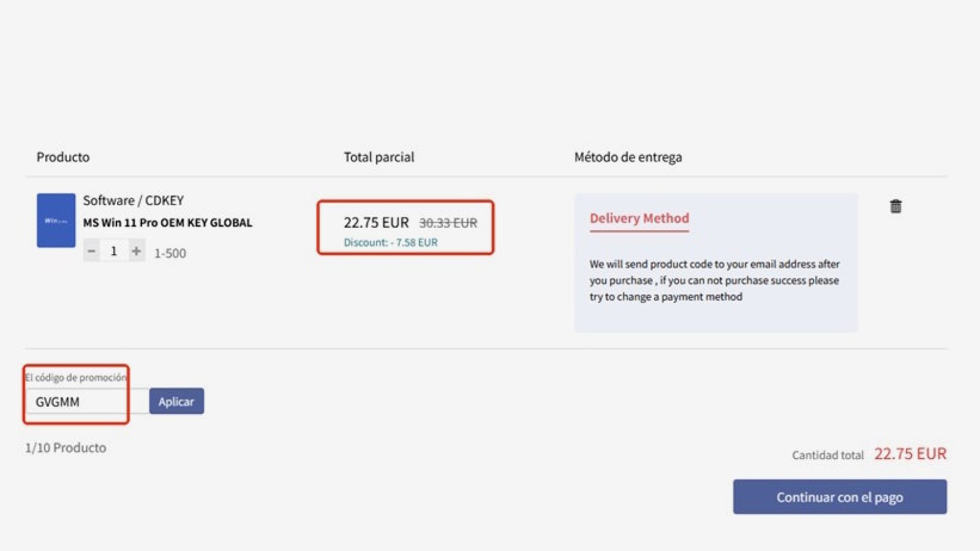Focus the promo code field containing GVGMM
This screenshot has height=551, width=980.
point(87,402)
